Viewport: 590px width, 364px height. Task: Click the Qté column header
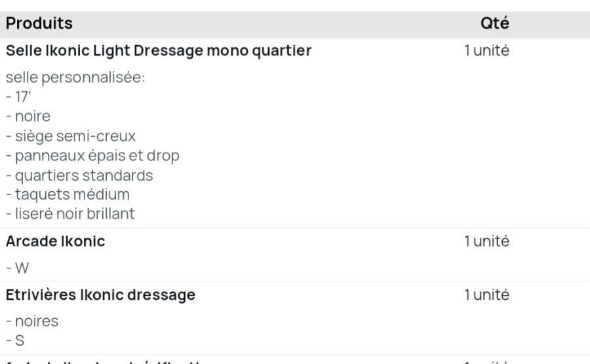pos(495,24)
